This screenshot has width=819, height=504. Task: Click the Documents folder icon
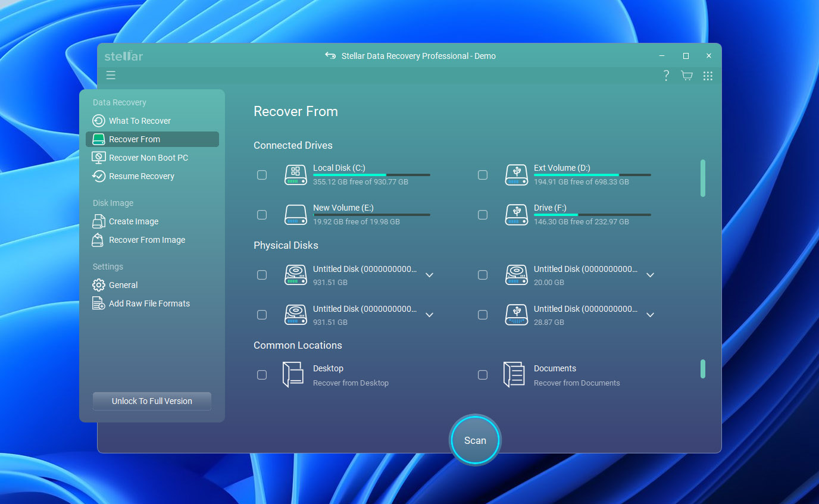tap(514, 375)
